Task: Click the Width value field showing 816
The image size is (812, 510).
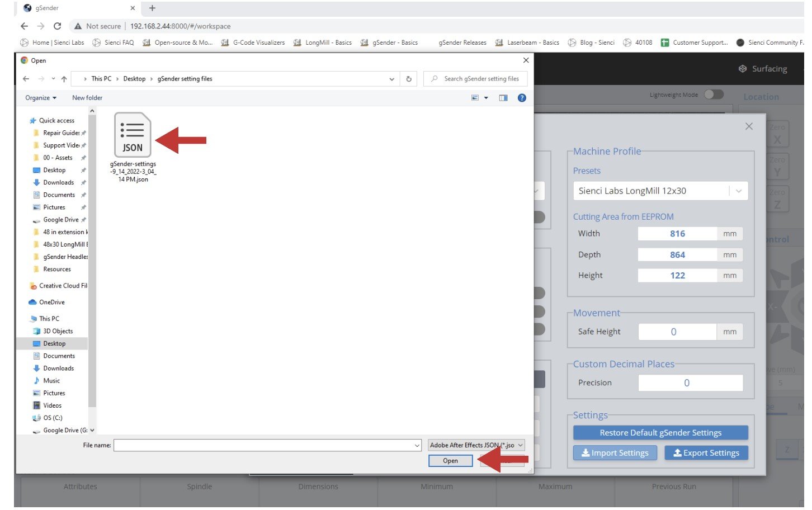Action: click(x=677, y=234)
